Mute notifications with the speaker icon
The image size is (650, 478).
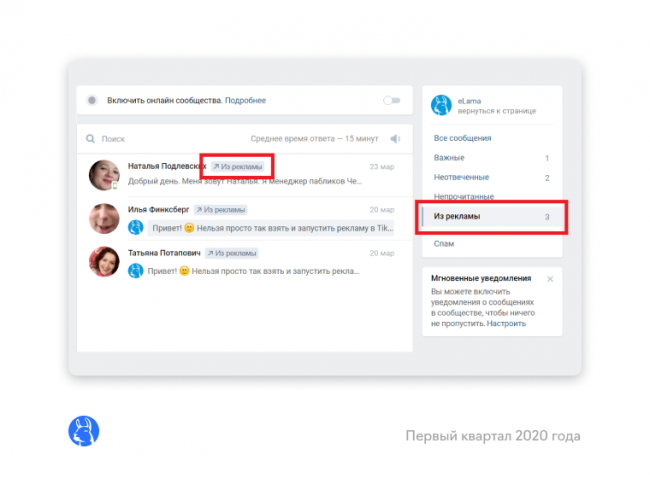[395, 139]
